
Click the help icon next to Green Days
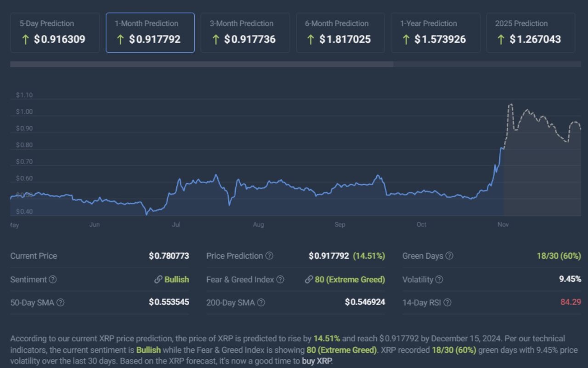tap(449, 256)
